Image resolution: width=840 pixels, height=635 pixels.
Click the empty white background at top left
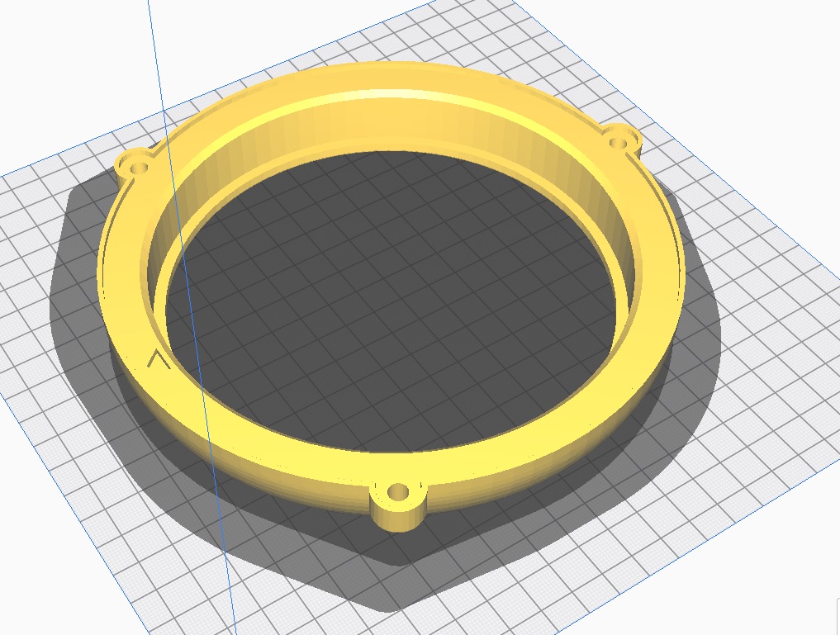(50, 50)
